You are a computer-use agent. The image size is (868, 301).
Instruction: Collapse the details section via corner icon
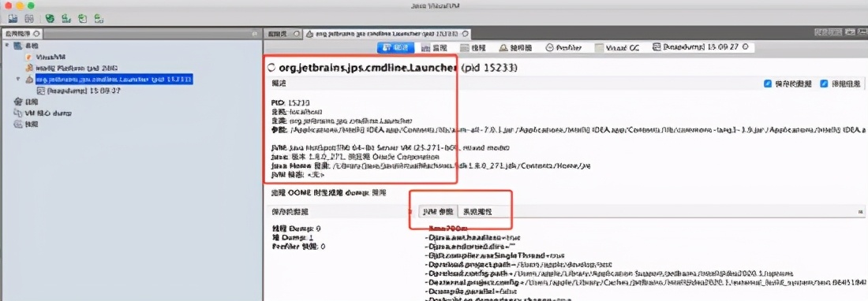pyautogui.click(x=861, y=211)
